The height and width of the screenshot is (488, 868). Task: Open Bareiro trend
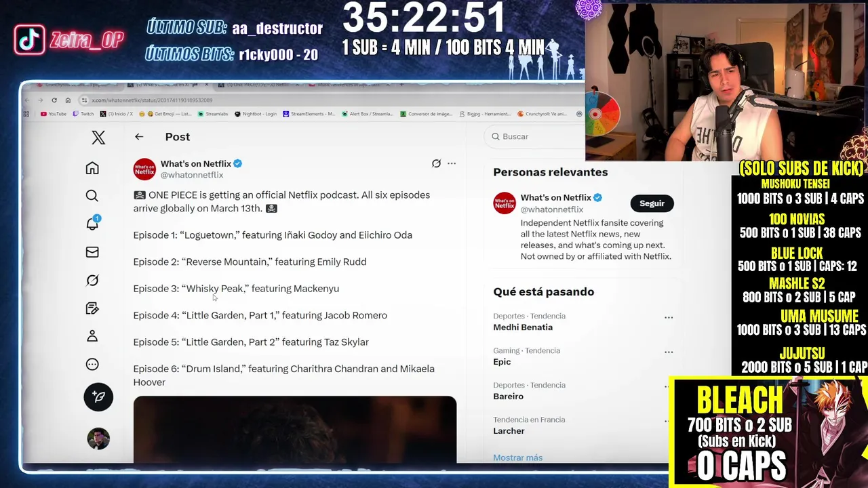coord(508,396)
